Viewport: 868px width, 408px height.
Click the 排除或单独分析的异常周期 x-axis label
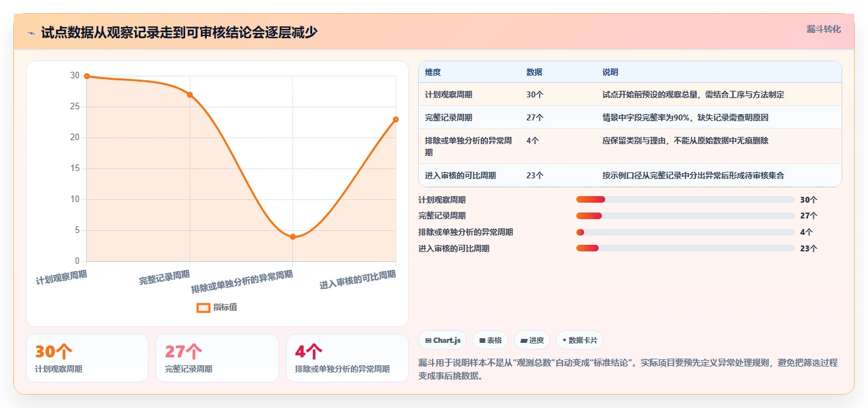(x=242, y=282)
